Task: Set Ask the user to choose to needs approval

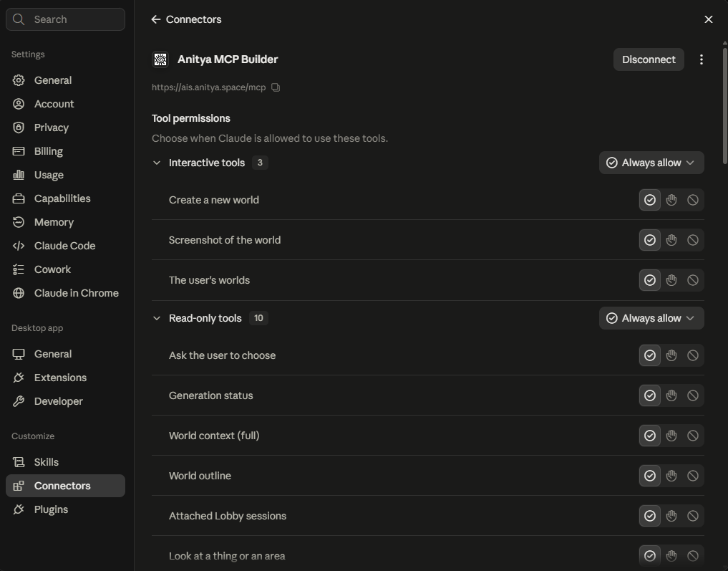Action: 671,355
